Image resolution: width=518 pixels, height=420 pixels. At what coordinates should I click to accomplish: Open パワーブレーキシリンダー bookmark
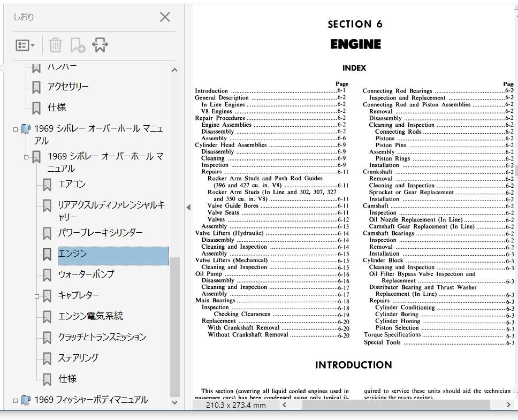(x=101, y=232)
